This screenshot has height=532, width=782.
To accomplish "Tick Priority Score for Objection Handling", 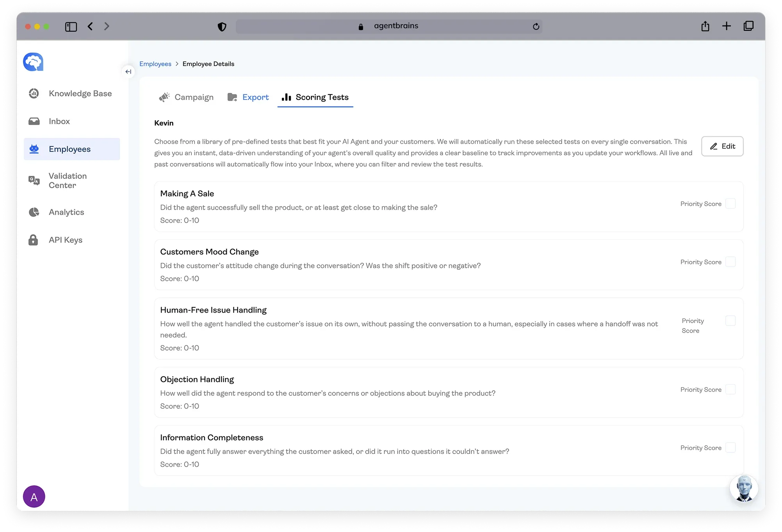I will pos(730,389).
